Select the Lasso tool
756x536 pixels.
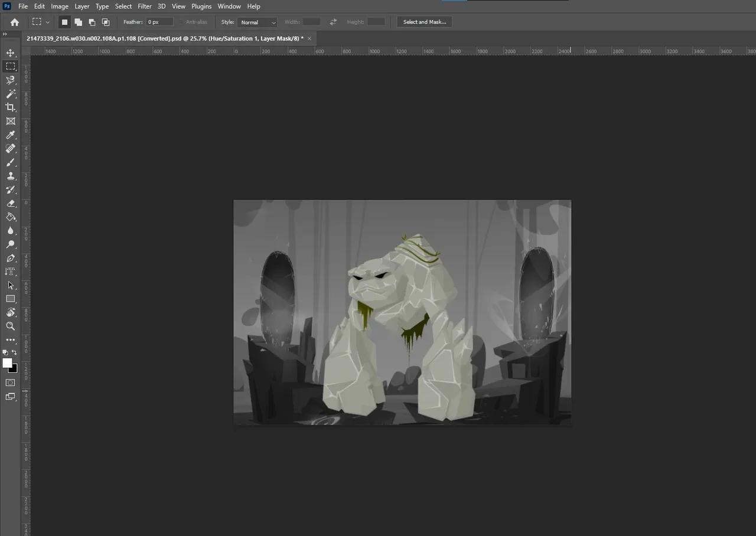click(x=11, y=80)
